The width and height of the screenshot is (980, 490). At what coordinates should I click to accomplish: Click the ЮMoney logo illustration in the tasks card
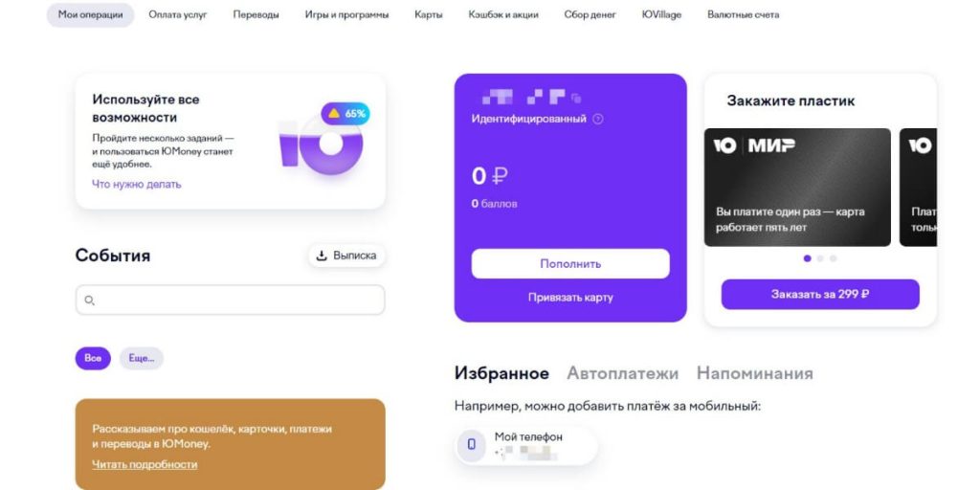(321, 146)
